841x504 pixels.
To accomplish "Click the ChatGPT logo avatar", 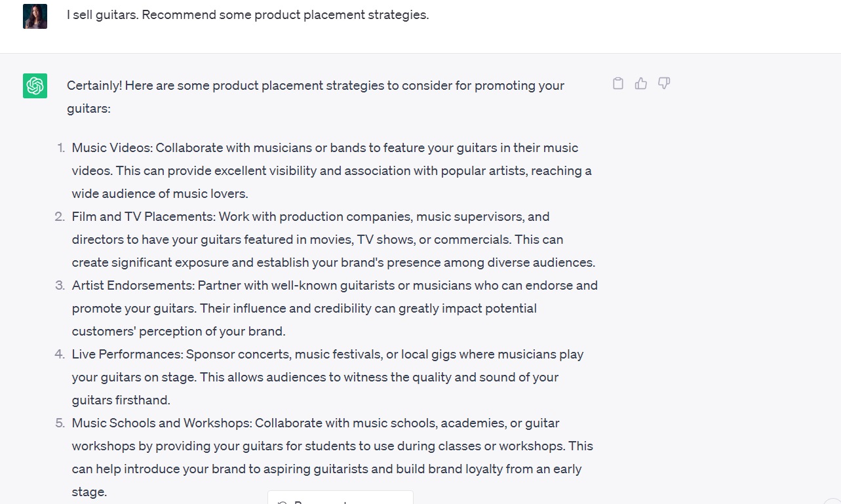I will [x=35, y=86].
